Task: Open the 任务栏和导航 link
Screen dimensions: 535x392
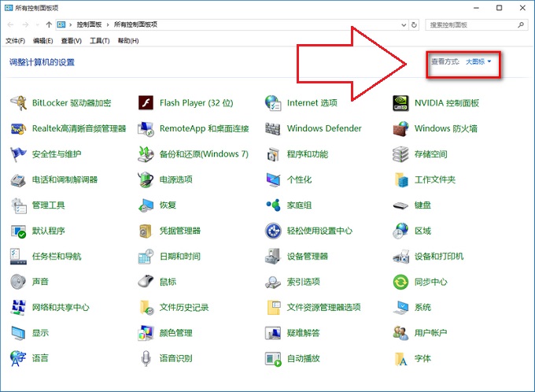Action: click(x=57, y=256)
